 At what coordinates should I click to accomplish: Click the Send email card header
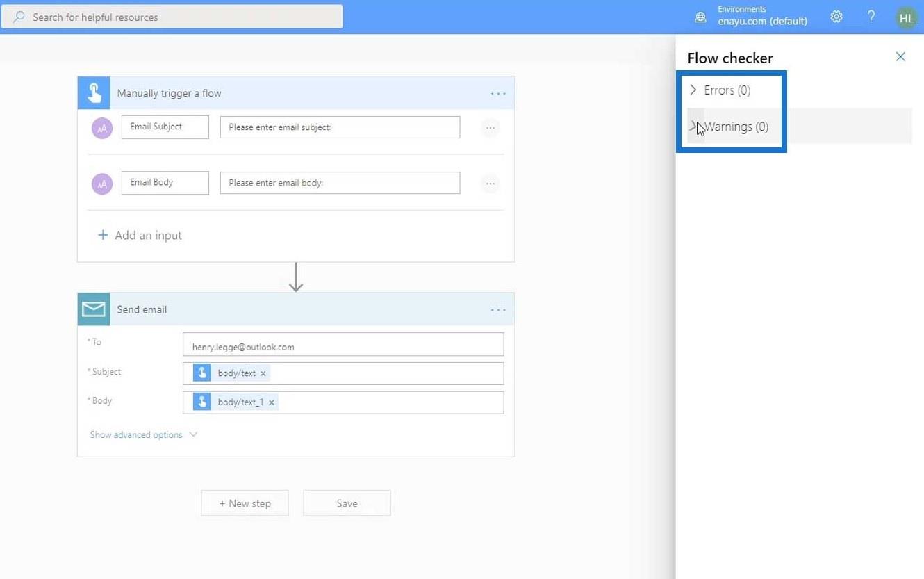coord(296,309)
